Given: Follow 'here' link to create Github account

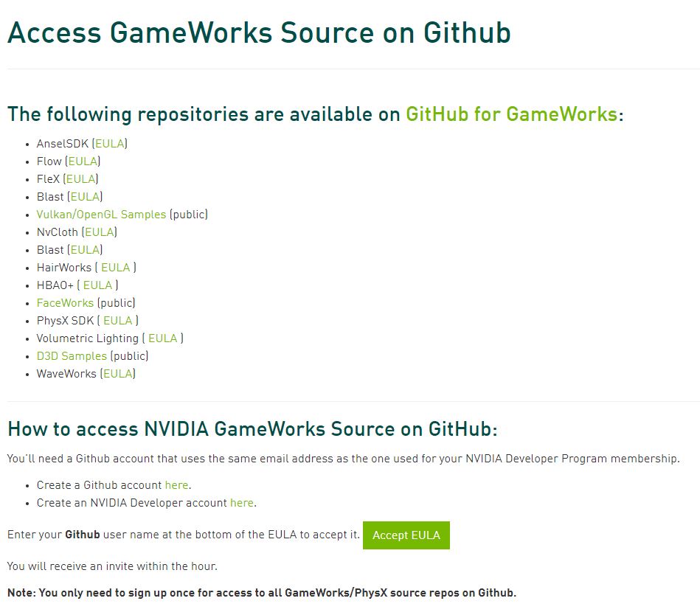Looking at the screenshot, I should (177, 485).
